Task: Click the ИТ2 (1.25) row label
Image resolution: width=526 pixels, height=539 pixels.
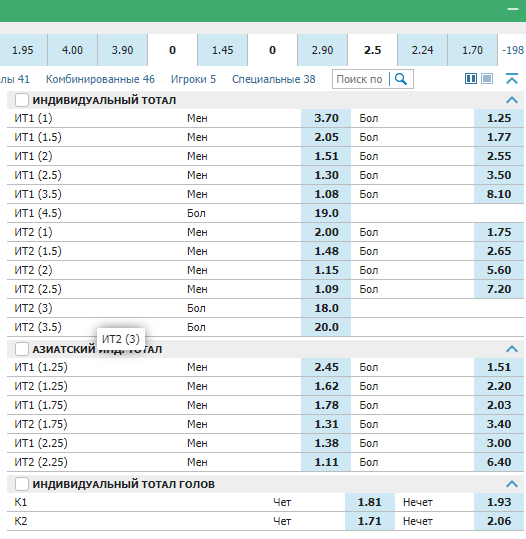Action: [41, 386]
